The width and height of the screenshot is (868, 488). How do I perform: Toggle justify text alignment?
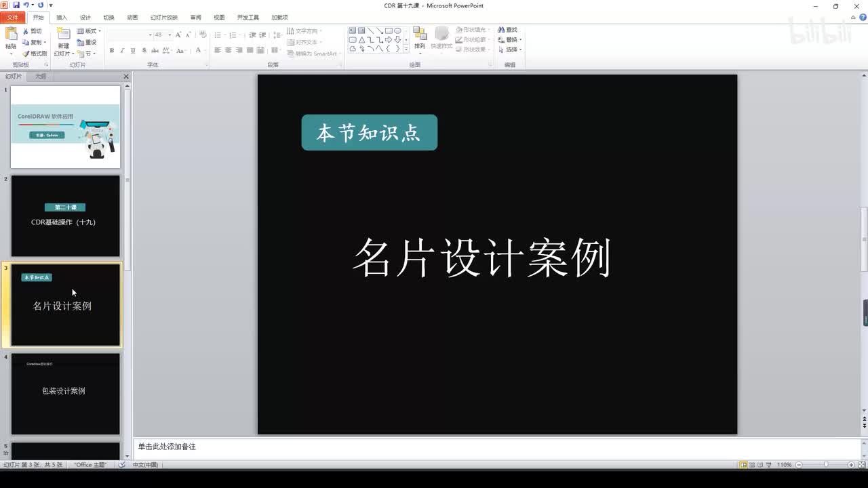pos(250,50)
